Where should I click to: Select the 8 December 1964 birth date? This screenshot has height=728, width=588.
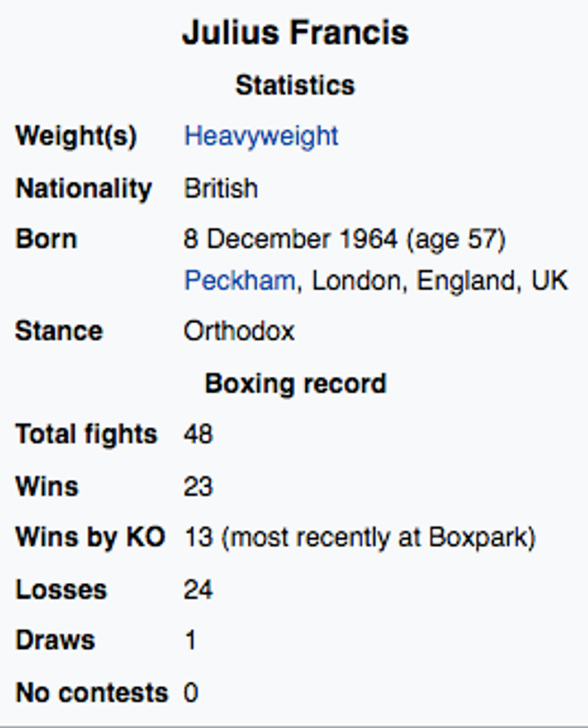tap(290, 239)
